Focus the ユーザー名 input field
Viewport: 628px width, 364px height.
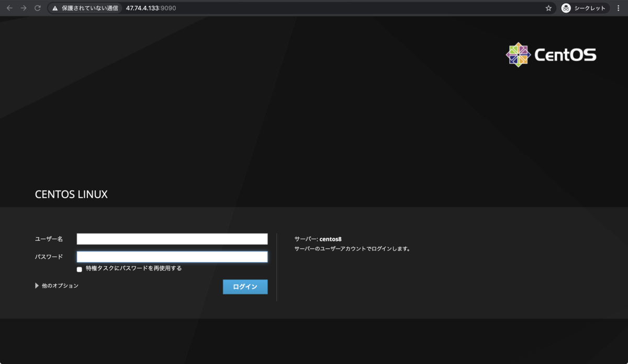click(172, 239)
